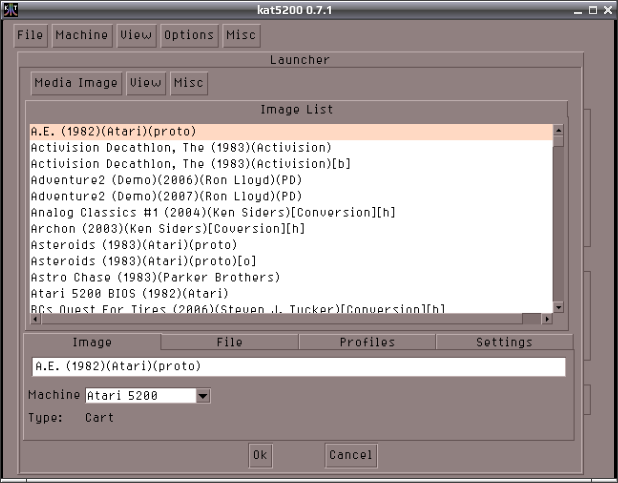Click the kat5200 window icon in title bar
The width and height of the screenshot is (618, 483).
[x=11, y=10]
